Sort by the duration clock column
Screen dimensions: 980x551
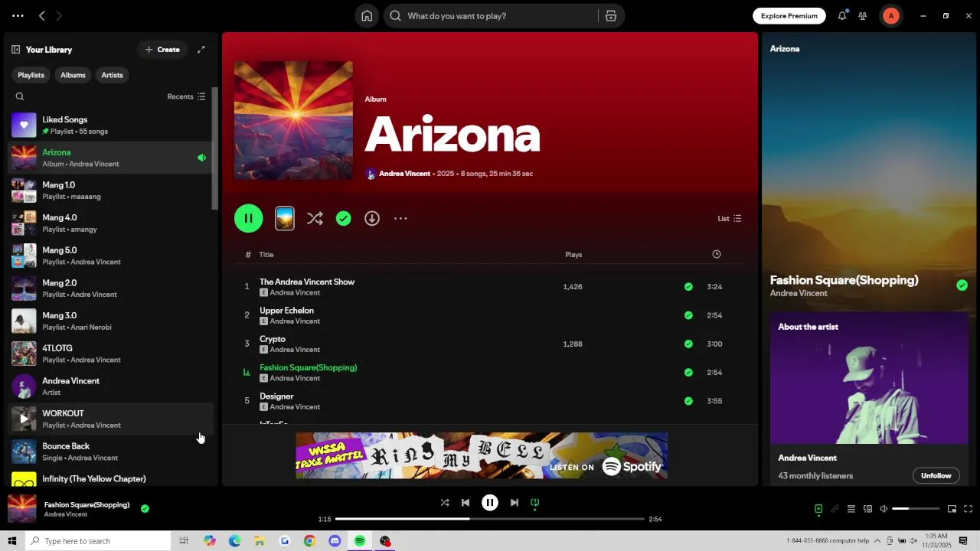(x=717, y=254)
